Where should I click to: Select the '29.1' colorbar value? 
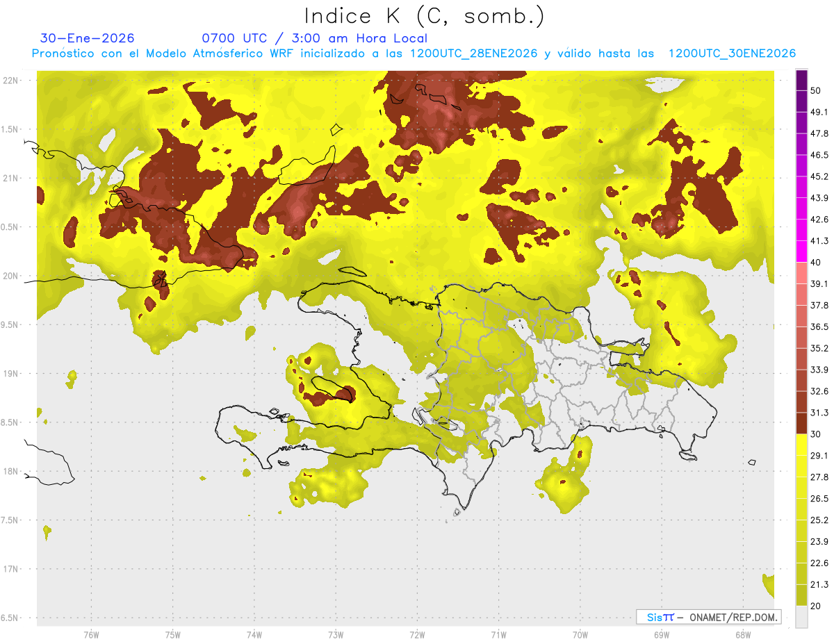coord(819,456)
